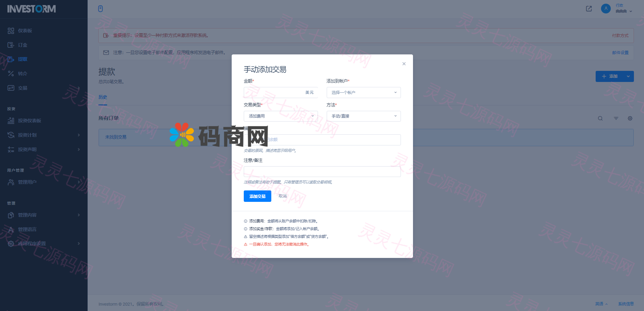This screenshot has height=311, width=644.
Task: Click the description input field
Action: click(x=322, y=140)
